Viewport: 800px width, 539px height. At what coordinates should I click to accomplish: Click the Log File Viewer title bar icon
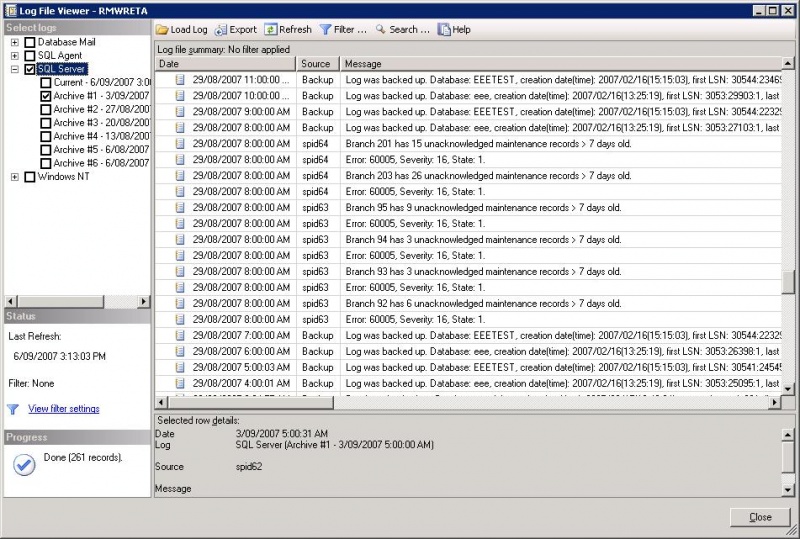10,10
